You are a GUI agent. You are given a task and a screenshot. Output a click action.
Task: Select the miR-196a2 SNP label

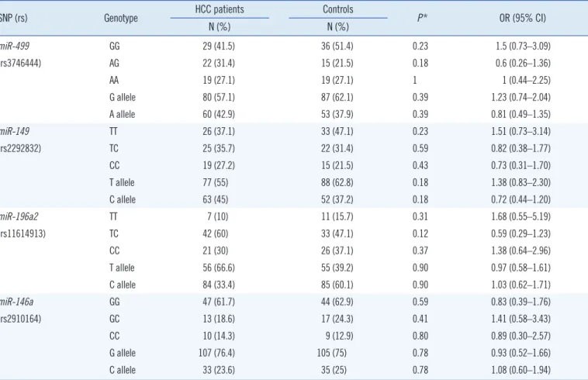[19, 216]
